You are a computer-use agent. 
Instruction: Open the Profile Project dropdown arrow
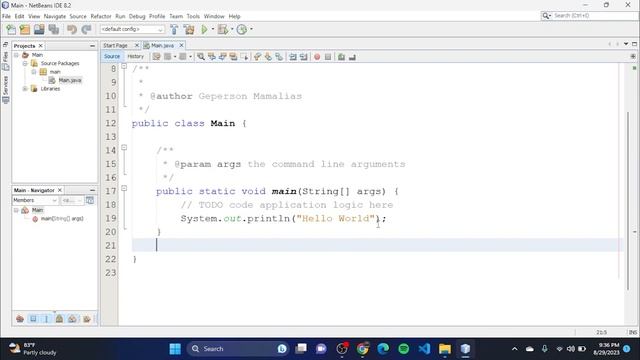point(251,29)
